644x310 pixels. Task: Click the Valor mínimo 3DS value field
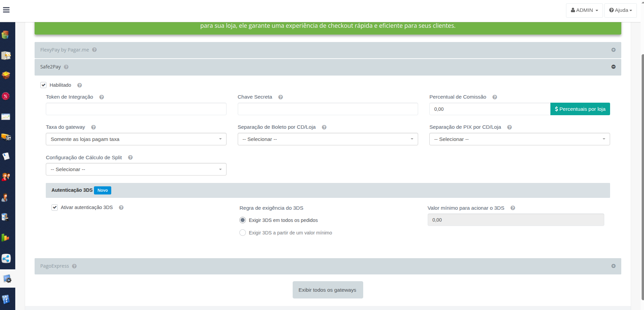(515, 220)
